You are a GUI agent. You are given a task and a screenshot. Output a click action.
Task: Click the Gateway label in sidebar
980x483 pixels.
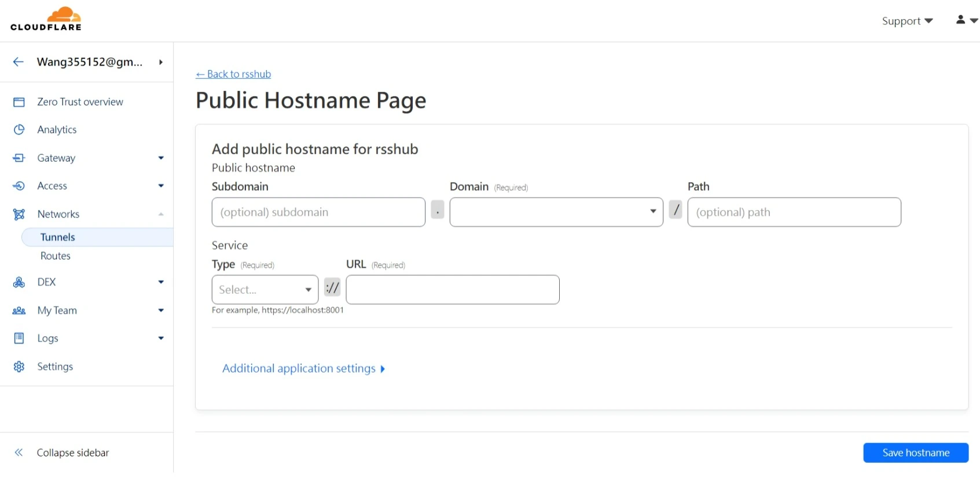click(56, 158)
